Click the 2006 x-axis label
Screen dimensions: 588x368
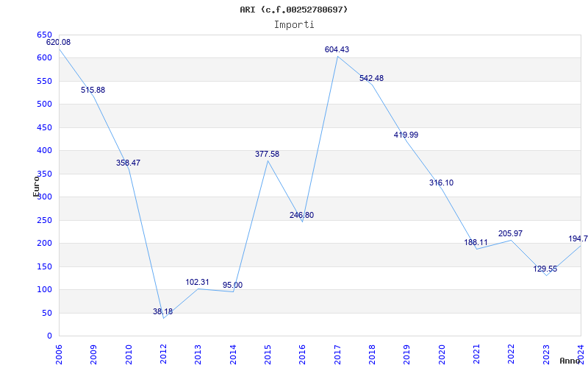[x=59, y=355]
